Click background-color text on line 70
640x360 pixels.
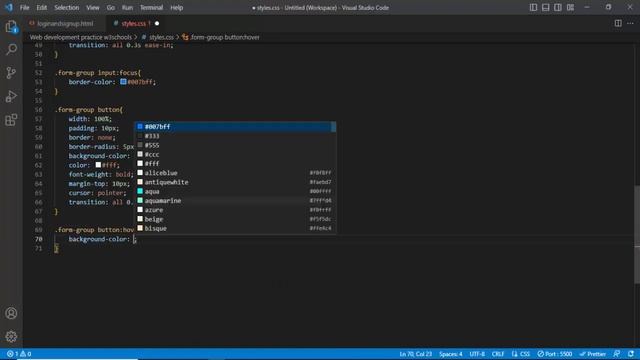click(x=99, y=239)
